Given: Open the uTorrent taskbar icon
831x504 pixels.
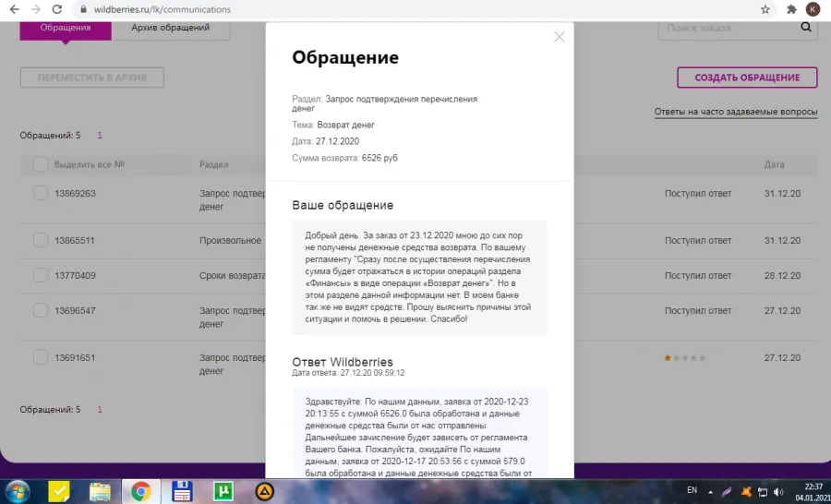Looking at the screenshot, I should click(x=223, y=491).
